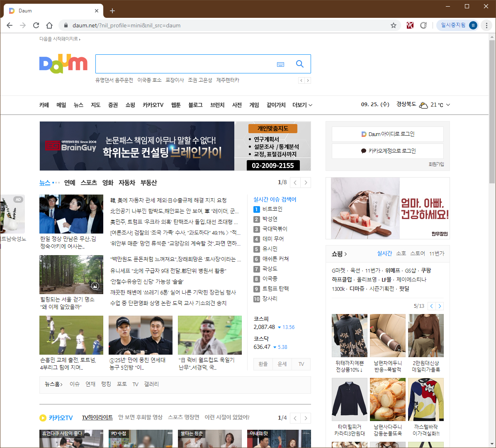Open the 뉴스 menu item
This screenshot has height=448, width=496.
pyautogui.click(x=78, y=105)
